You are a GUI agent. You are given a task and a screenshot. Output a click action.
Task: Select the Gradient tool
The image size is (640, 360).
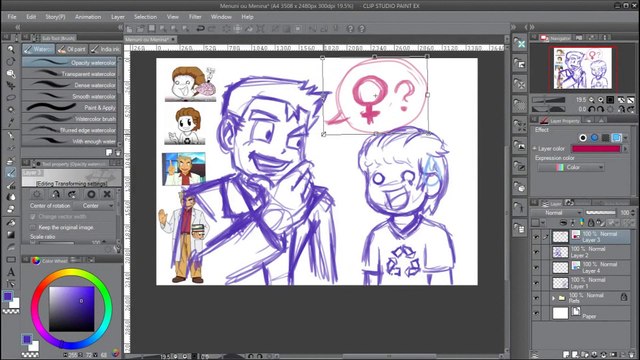click(x=11, y=235)
